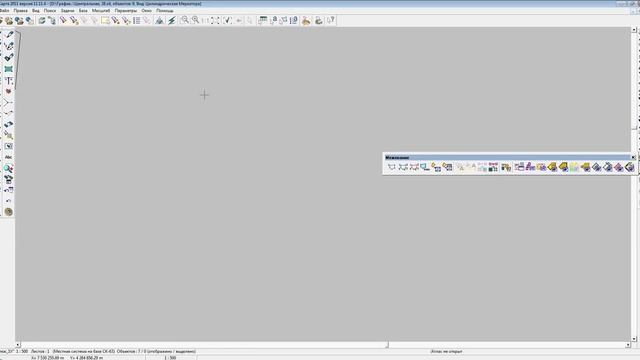Screen dimensions: 640x360
Task: Open the Задачи menu
Action: (68, 11)
